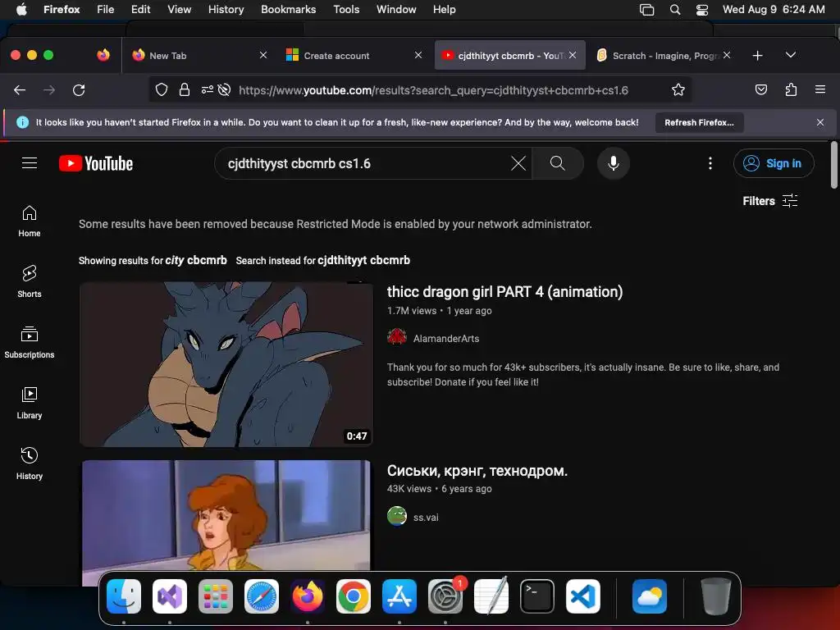840x630 pixels.
Task: Clear the YouTube search query with X
Action: (x=518, y=163)
